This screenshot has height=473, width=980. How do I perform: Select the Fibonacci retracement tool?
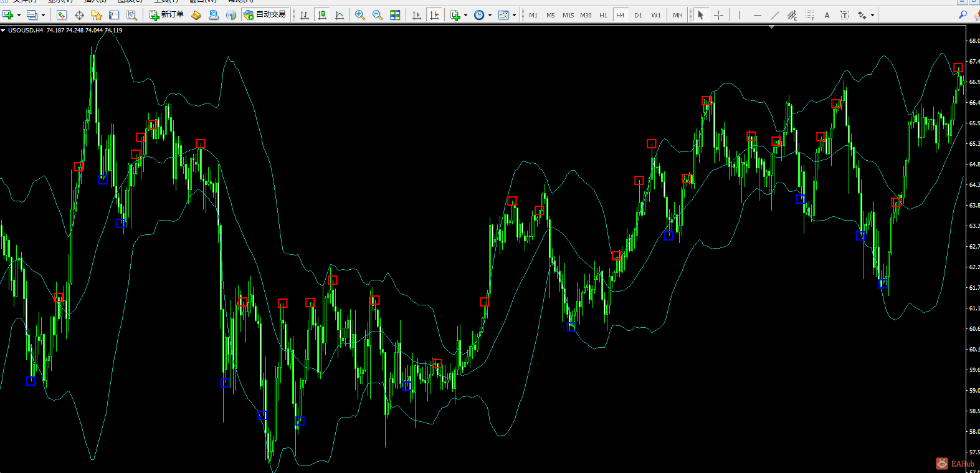809,15
